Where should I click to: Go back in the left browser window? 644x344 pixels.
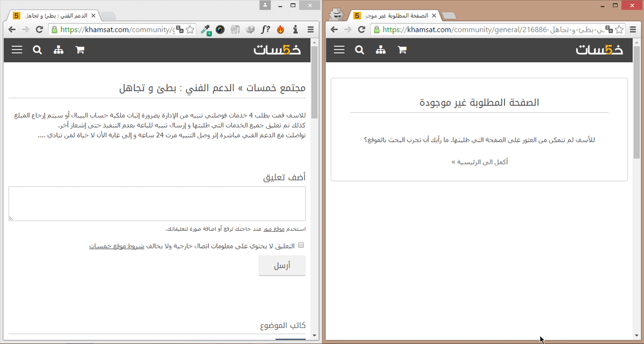(12, 30)
